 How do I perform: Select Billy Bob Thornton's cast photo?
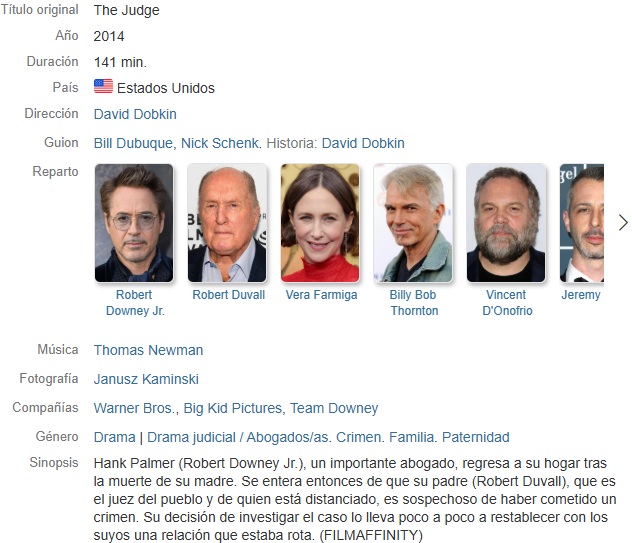pyautogui.click(x=413, y=223)
